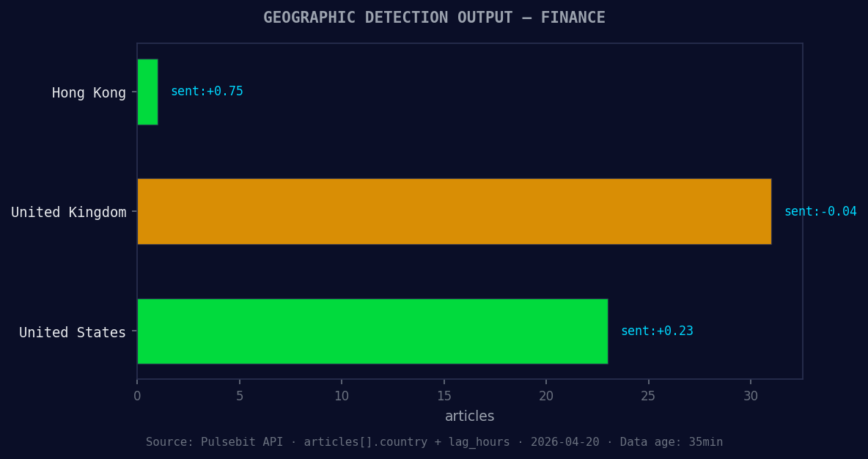Screen dimensions: 868x459
Task: Select the articles x-axis label
Action: (469, 416)
